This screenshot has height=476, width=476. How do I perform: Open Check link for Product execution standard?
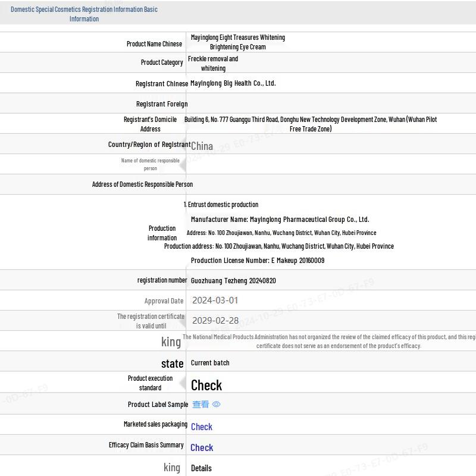pos(206,386)
